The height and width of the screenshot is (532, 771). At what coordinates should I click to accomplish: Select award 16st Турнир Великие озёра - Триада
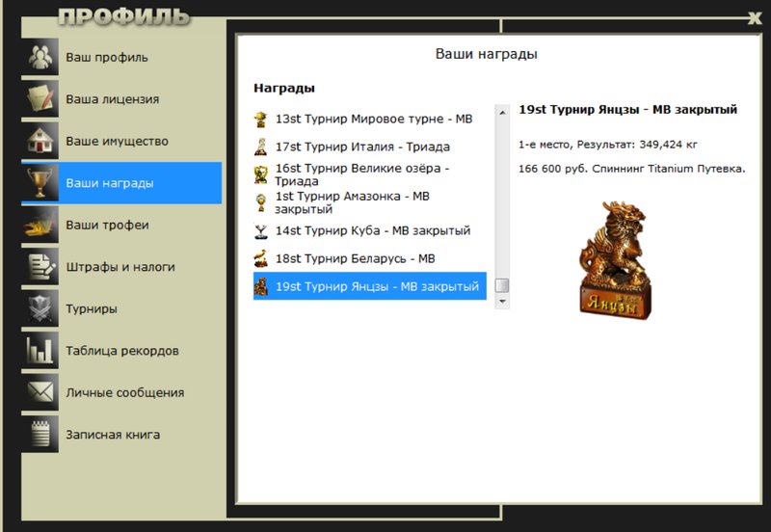[x=370, y=174]
